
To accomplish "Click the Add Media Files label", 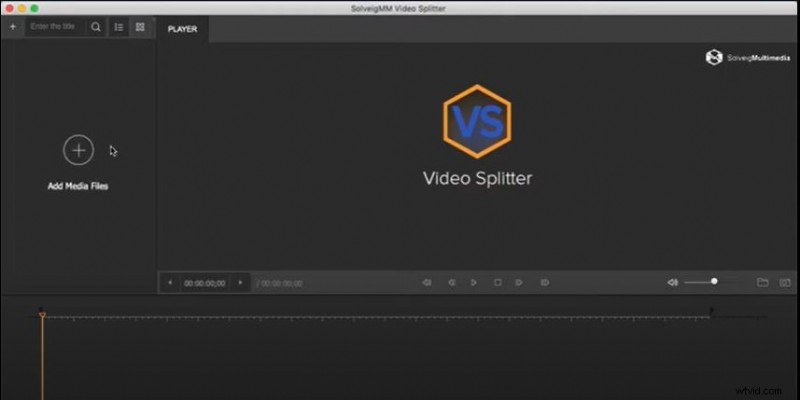I will pos(78,186).
